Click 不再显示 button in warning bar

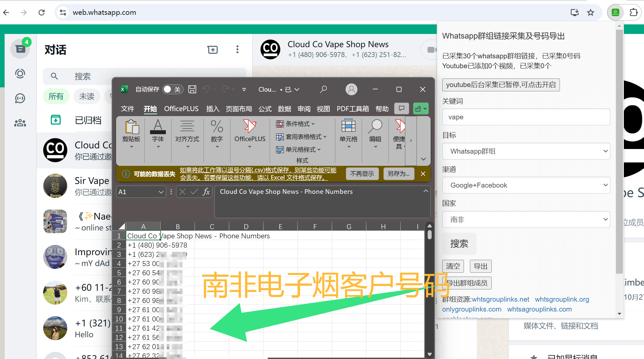pos(362,174)
